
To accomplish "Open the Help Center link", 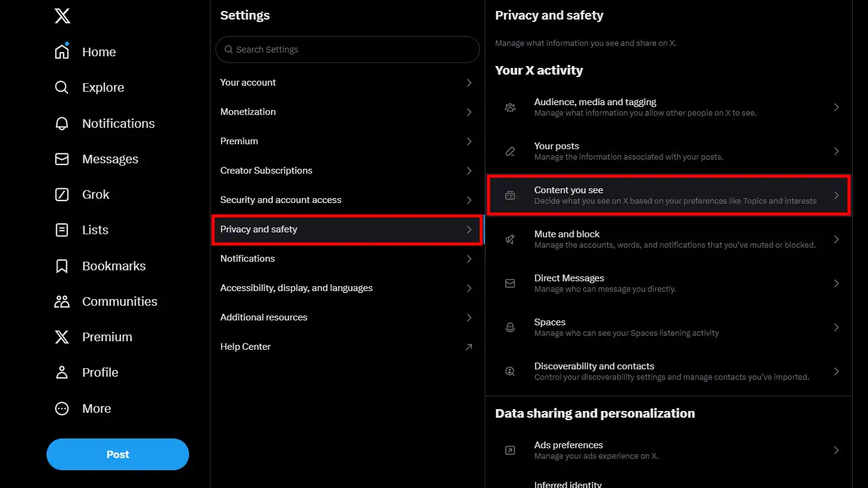I will [x=346, y=346].
